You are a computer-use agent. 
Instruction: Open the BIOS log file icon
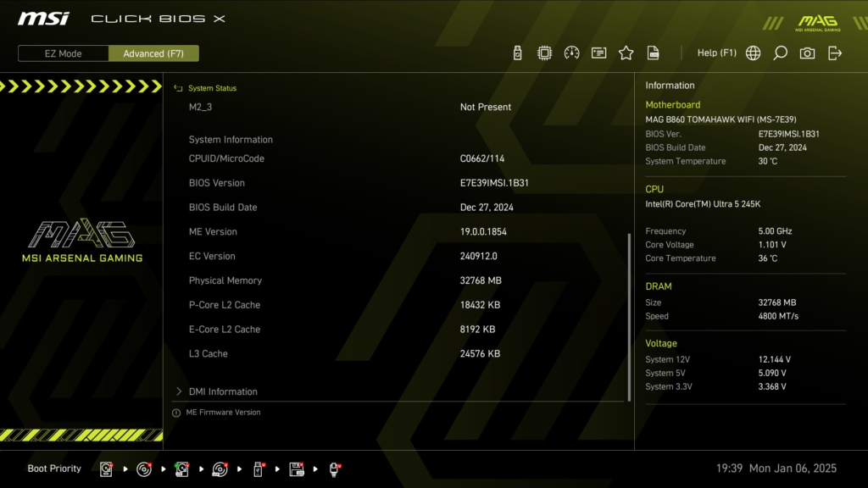(654, 53)
